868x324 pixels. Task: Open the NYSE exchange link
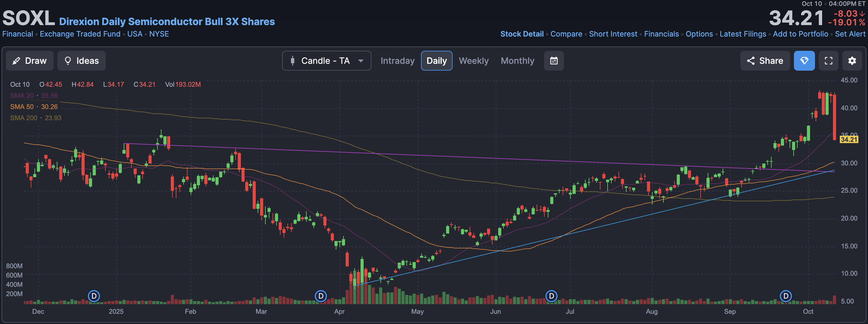pos(159,34)
